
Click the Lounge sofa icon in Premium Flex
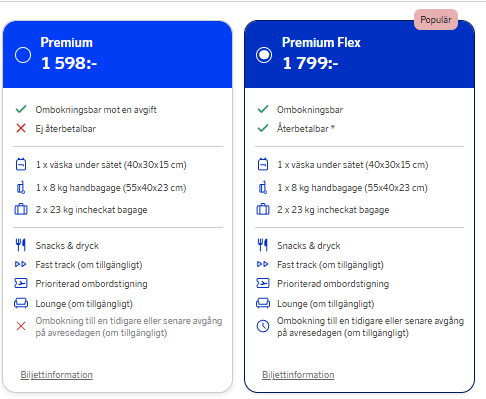point(263,303)
